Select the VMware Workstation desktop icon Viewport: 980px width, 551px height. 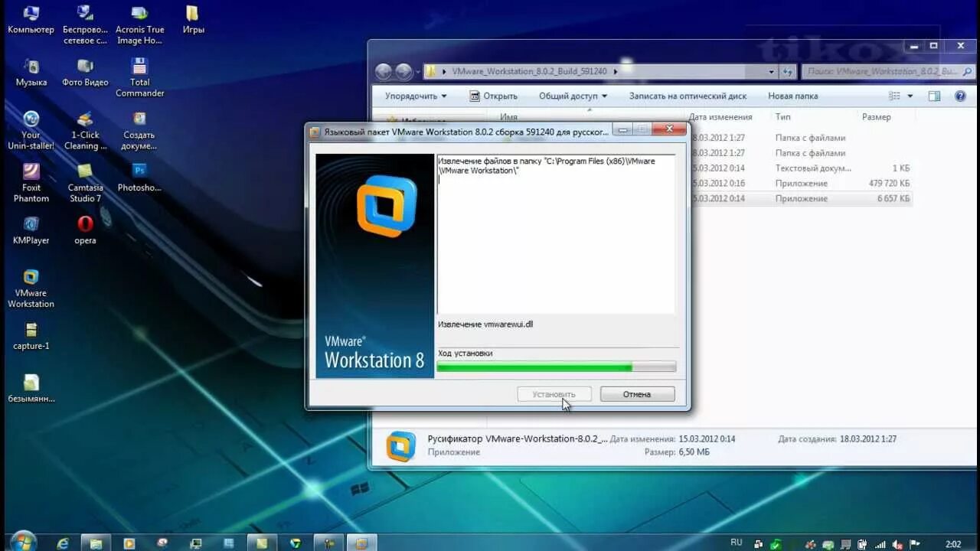(31, 288)
